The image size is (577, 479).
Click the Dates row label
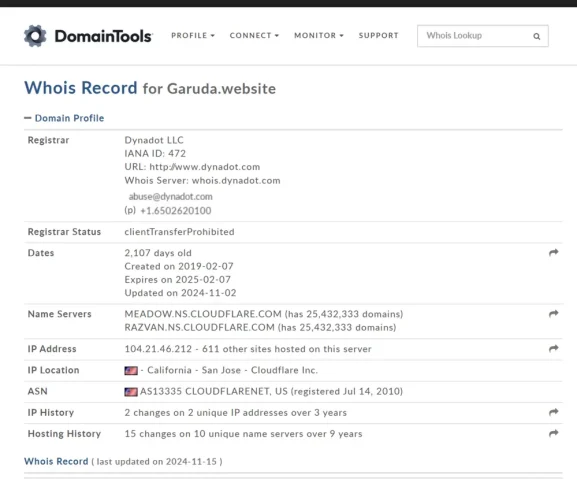[x=41, y=253]
